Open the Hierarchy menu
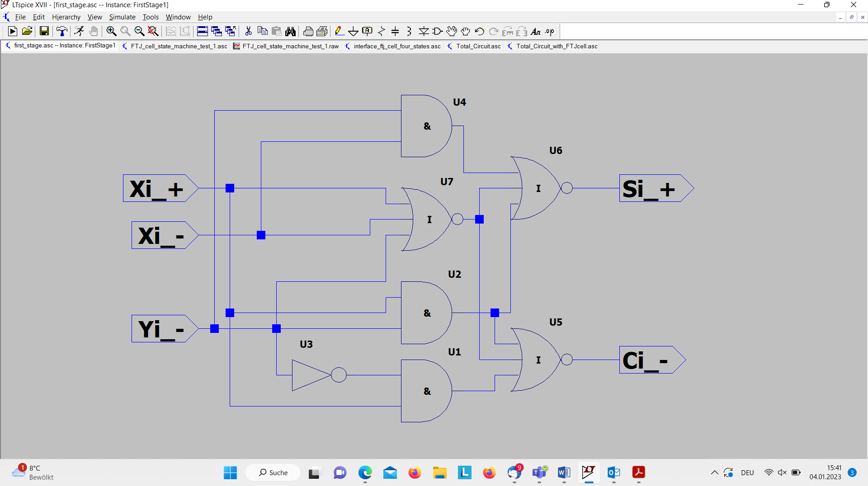The height and width of the screenshot is (486, 868). (66, 17)
